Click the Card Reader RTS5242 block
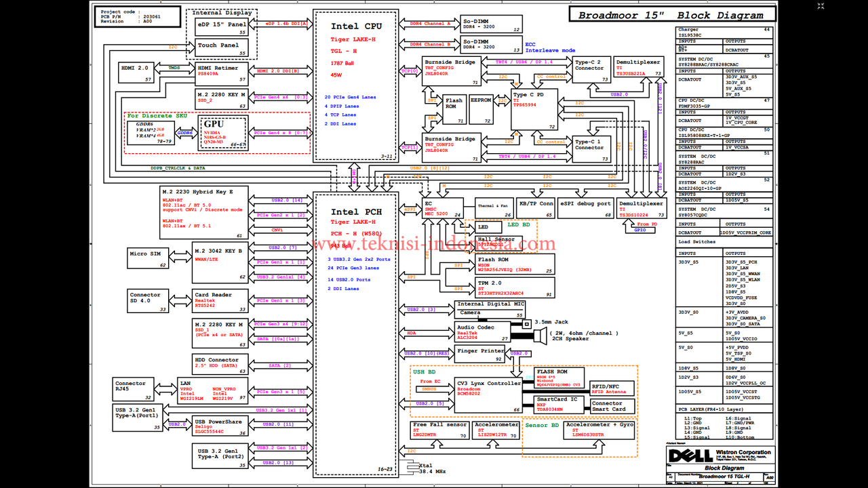 (220, 301)
